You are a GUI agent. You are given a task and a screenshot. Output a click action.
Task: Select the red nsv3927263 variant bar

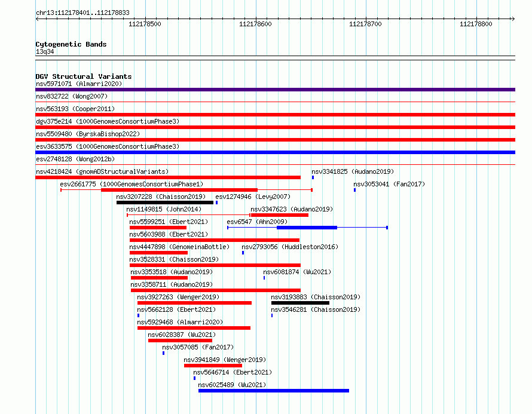click(194, 303)
